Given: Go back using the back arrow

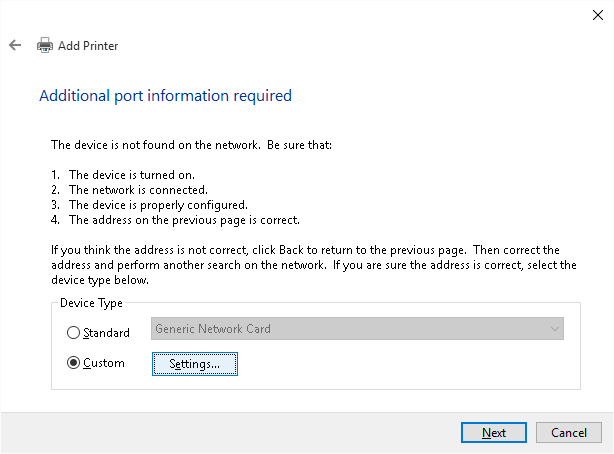Looking at the screenshot, I should click(x=15, y=45).
